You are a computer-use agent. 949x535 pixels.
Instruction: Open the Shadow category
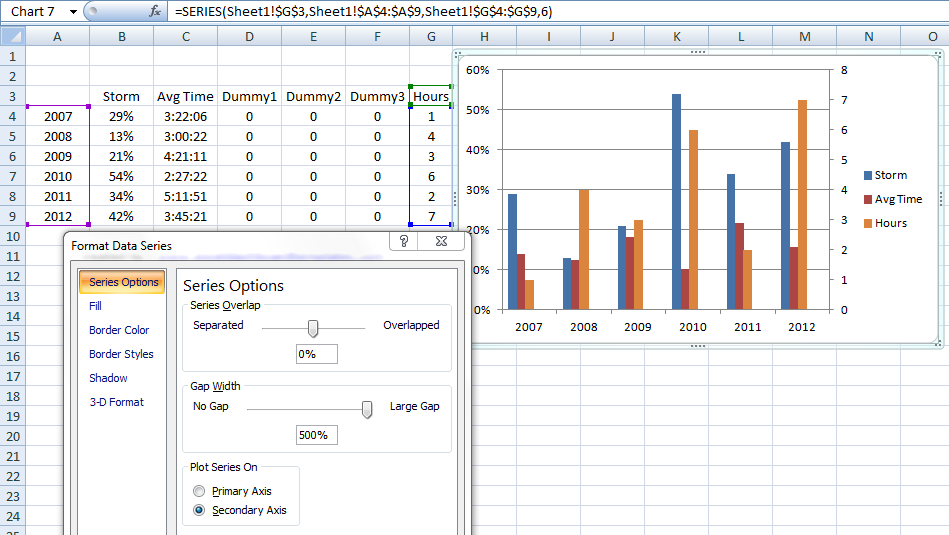point(108,378)
